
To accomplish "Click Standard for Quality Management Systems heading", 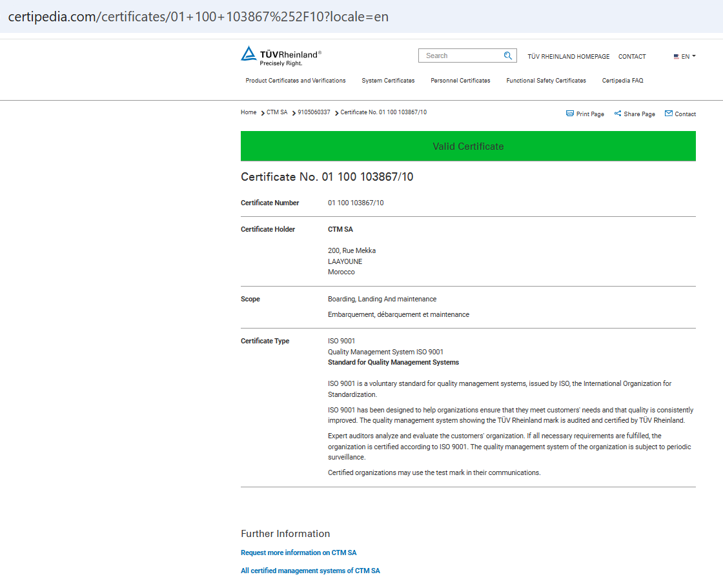I will click(393, 363).
